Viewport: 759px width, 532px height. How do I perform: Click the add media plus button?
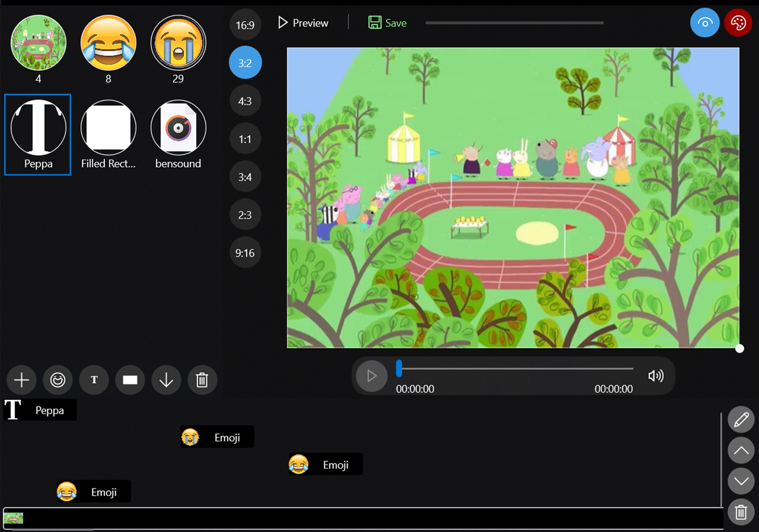coord(22,380)
